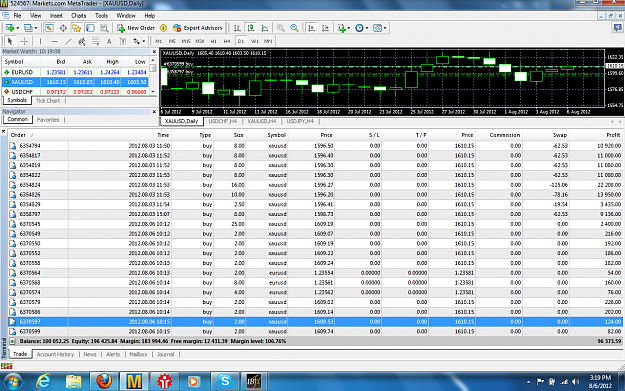
Task: Open Skype from the taskbar
Action: tap(225, 381)
